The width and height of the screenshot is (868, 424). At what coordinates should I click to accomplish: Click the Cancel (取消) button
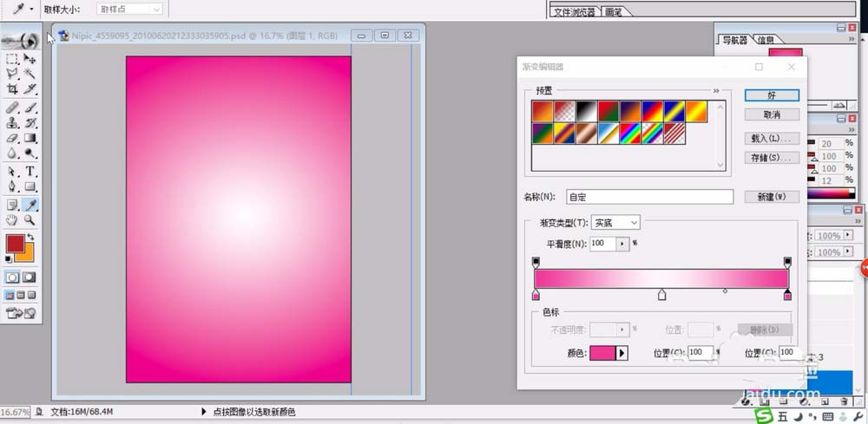[x=772, y=114]
